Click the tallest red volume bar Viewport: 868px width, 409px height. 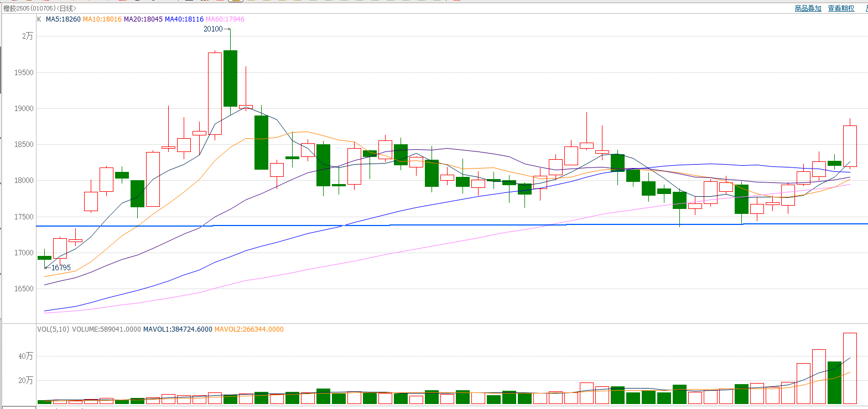coord(850,368)
